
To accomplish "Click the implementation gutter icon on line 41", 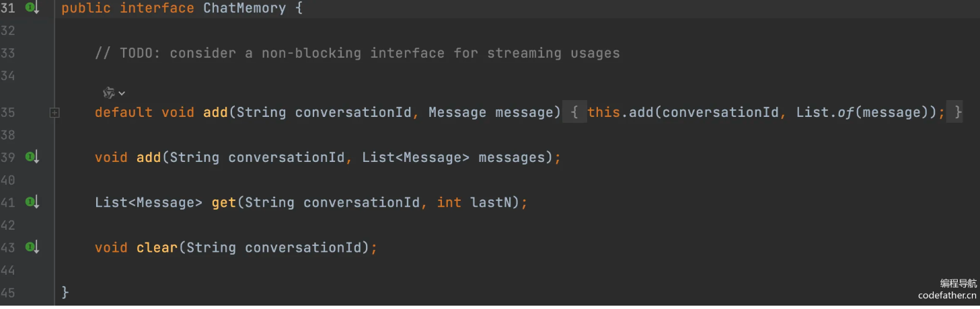I will point(32,202).
